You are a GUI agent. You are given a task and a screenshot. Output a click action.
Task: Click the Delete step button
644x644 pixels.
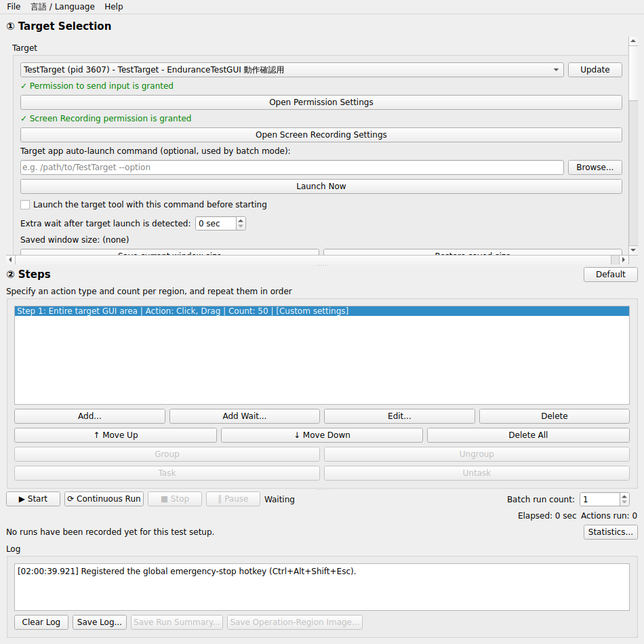(554, 416)
